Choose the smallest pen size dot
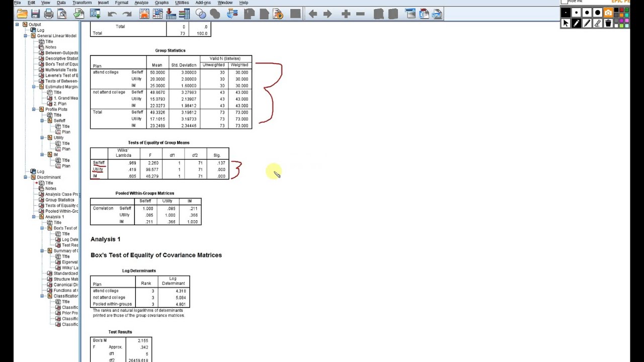The image size is (644, 362). [566, 13]
